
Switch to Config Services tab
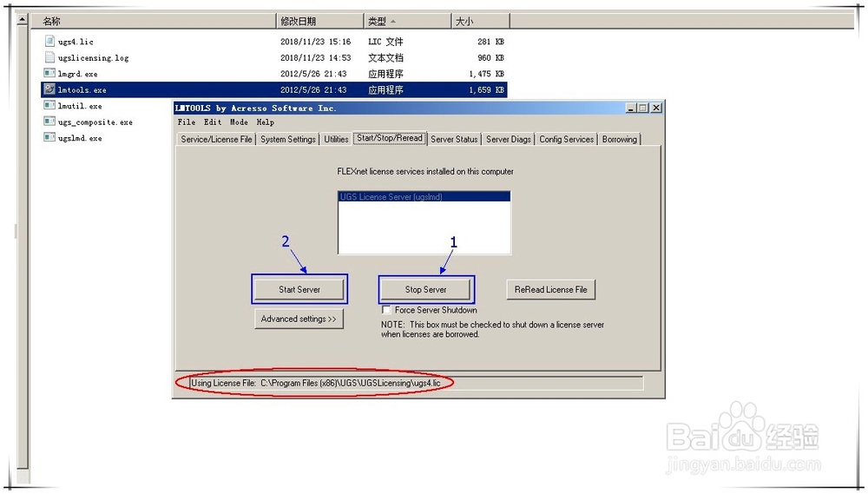pyautogui.click(x=566, y=140)
